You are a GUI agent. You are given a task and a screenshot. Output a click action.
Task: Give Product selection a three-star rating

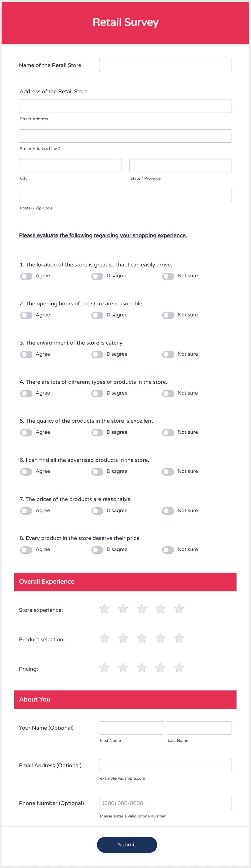142,638
